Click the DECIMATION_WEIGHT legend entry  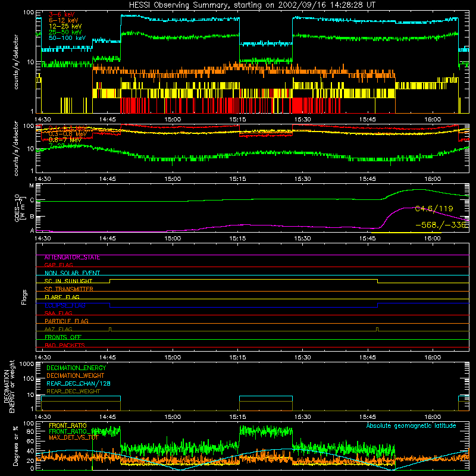[x=76, y=375]
